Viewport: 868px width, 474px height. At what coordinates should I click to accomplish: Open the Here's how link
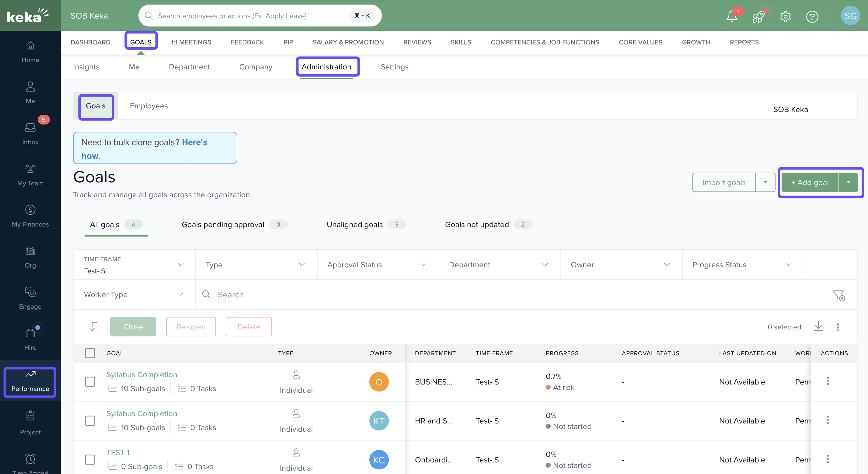point(194,142)
